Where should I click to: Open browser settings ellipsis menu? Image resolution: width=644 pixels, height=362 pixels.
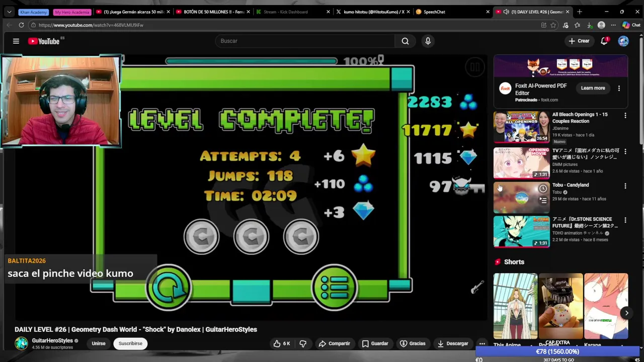coord(613,25)
